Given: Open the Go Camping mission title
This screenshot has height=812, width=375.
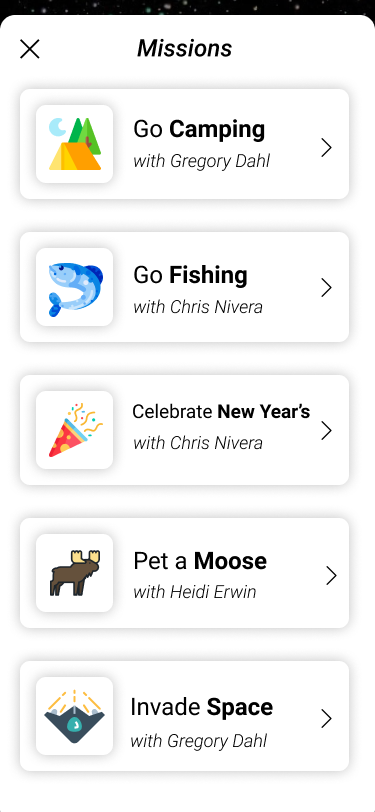Looking at the screenshot, I should 199,130.
